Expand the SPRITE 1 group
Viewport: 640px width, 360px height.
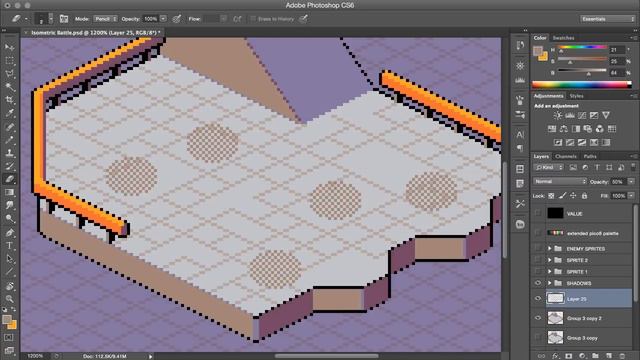tap(549, 271)
